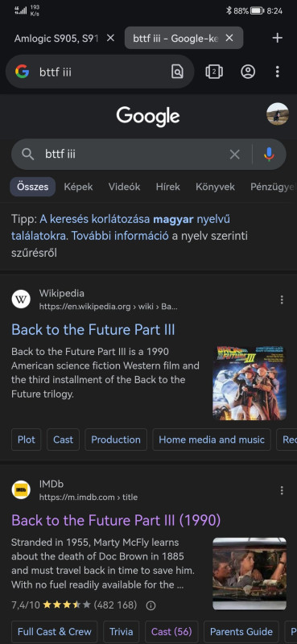This screenshot has width=297, height=644.
Task: Open Back to the Future Part III Wikipedia link
Action: click(x=93, y=330)
